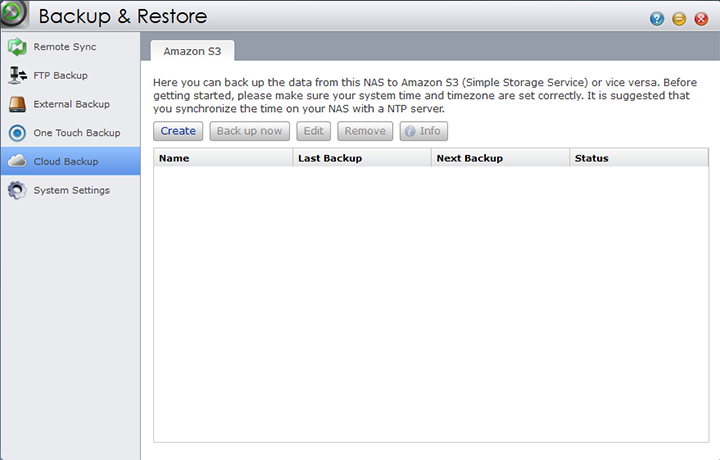Click the Next Backup column header
Viewport: 720px width, 460px height.
click(x=500, y=158)
